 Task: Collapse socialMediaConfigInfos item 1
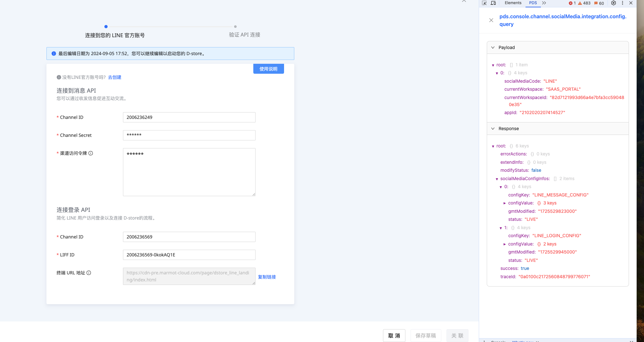click(501, 228)
